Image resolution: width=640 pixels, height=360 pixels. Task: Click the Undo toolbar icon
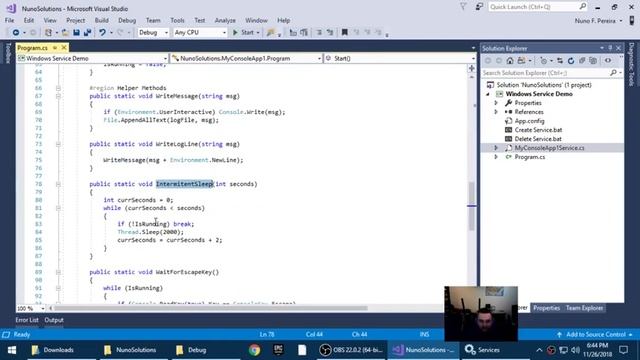pos(102,32)
